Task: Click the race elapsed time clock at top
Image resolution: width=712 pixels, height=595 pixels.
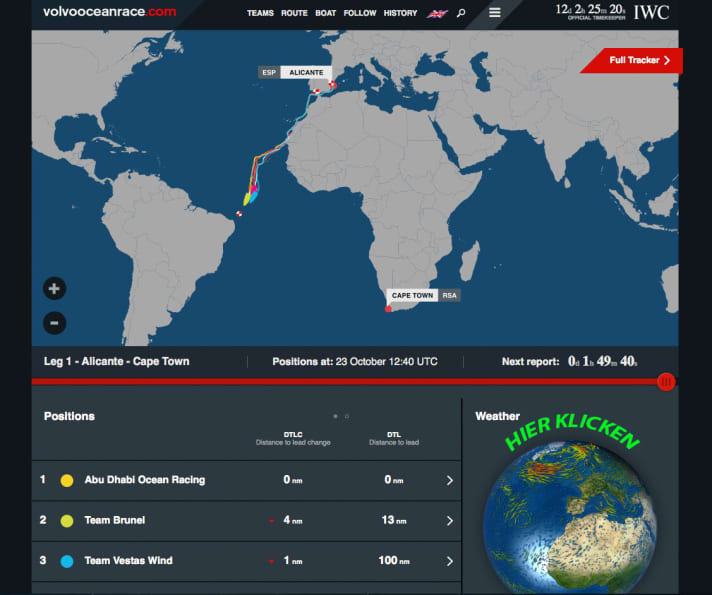Action: 590,10
